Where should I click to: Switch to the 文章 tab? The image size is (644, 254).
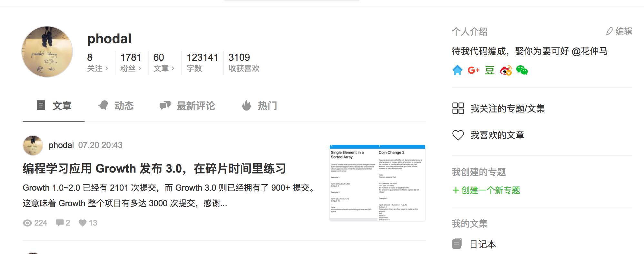[54, 106]
